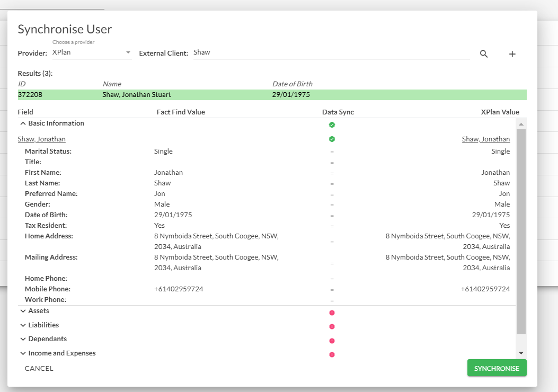Click the Home Phone equals sync indicator
The width and height of the screenshot is (558, 392).
(332, 279)
